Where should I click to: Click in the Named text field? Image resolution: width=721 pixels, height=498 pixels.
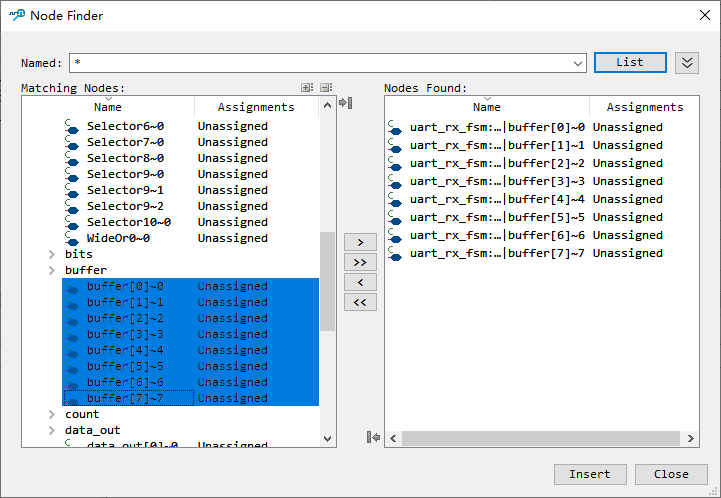click(x=320, y=63)
